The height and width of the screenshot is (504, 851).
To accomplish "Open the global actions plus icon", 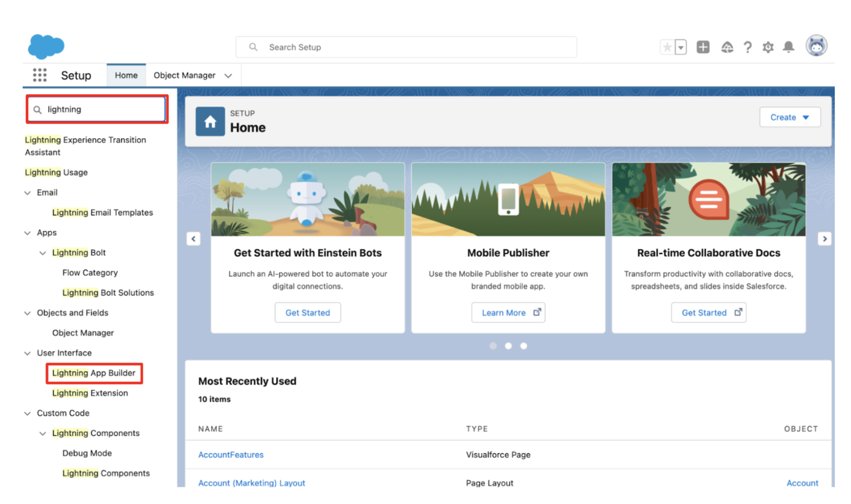I will click(703, 47).
